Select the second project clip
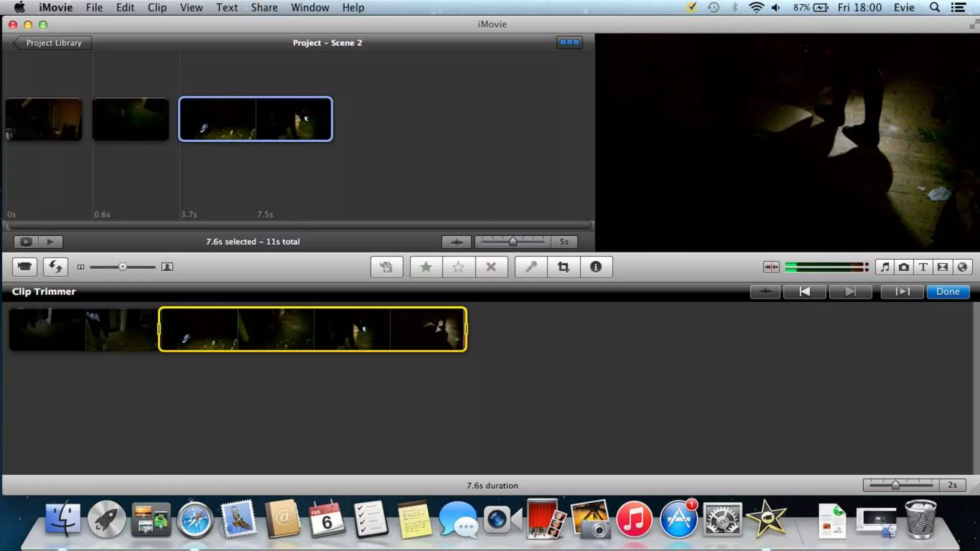Viewport: 980px width, 551px height. tap(131, 119)
